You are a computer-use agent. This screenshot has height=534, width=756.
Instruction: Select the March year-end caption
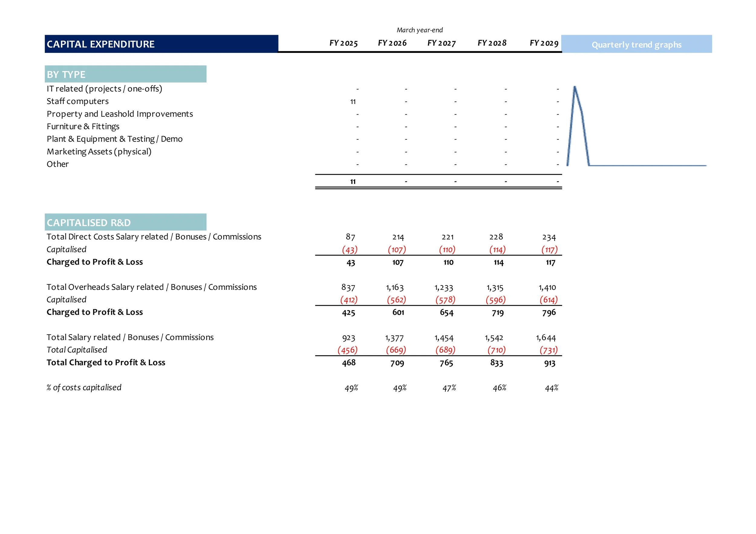click(419, 30)
